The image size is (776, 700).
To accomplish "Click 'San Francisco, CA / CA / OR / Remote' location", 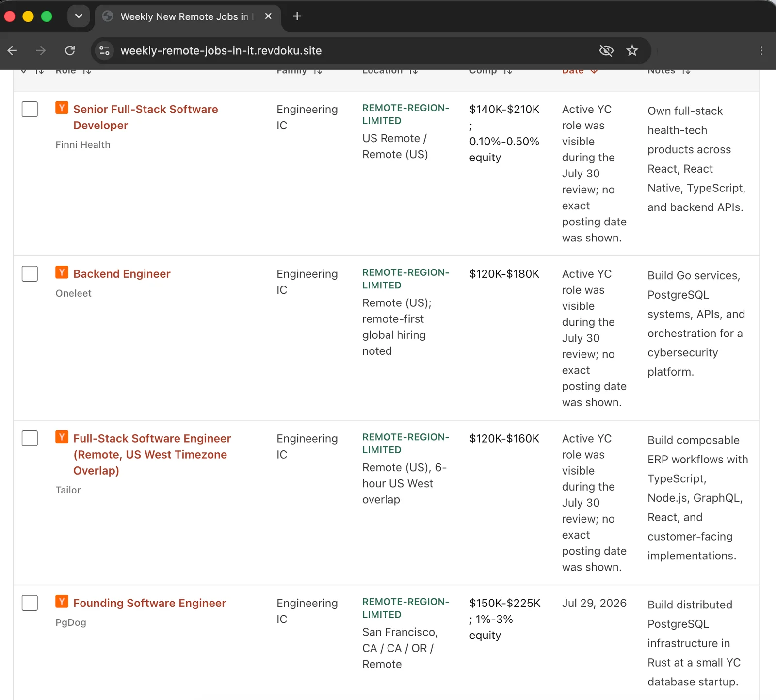I will pyautogui.click(x=400, y=648).
